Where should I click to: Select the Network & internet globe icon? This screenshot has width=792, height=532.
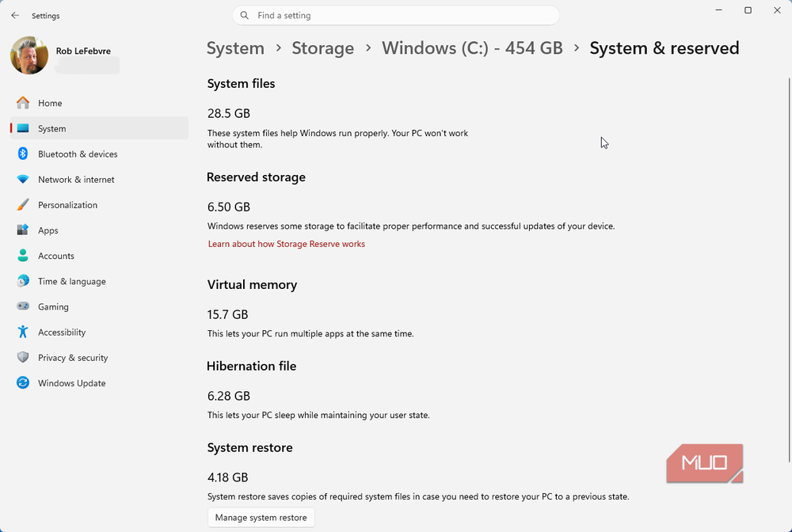24,179
